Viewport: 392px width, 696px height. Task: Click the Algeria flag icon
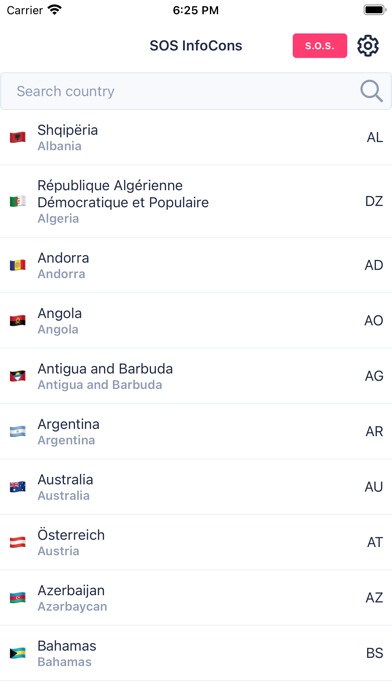coord(18,202)
